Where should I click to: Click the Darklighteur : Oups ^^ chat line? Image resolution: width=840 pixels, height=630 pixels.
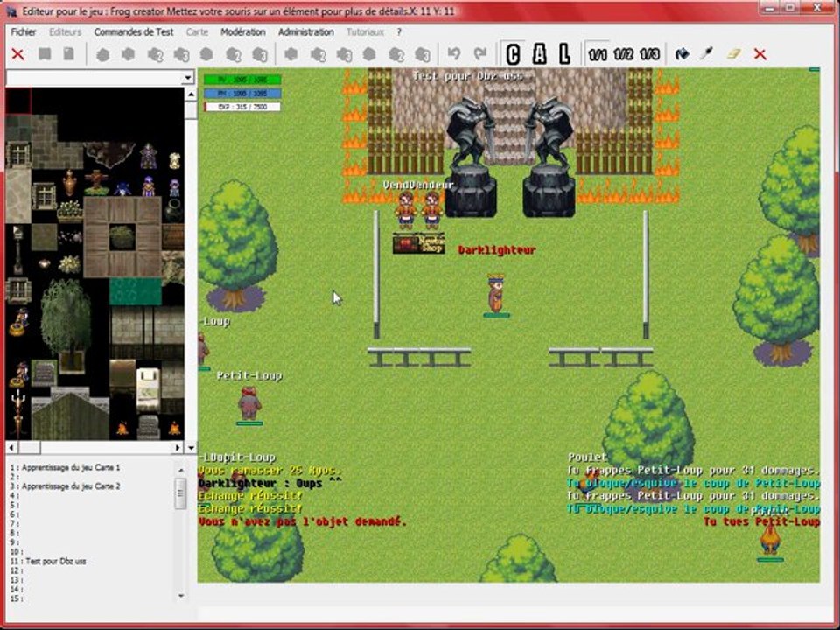point(269,483)
